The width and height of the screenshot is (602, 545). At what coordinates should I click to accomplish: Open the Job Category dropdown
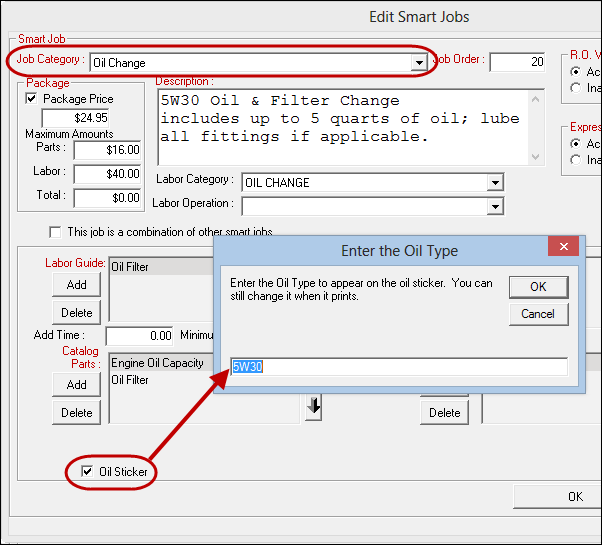(420, 63)
